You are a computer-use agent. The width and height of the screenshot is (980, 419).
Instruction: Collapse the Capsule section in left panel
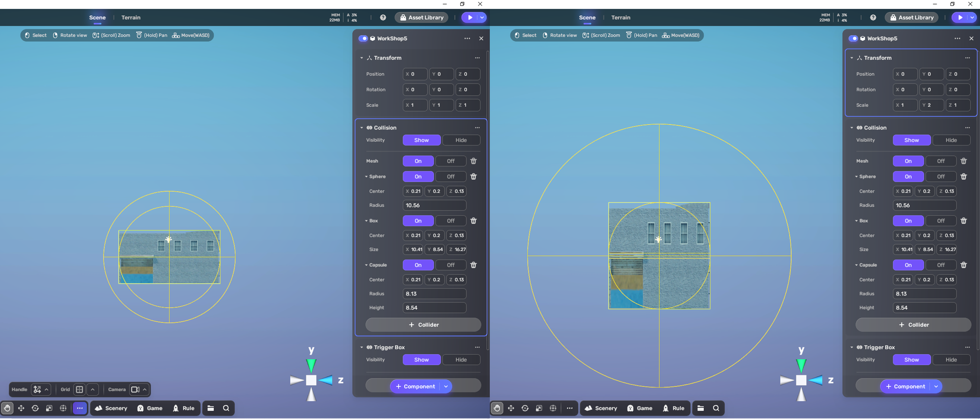pos(366,265)
